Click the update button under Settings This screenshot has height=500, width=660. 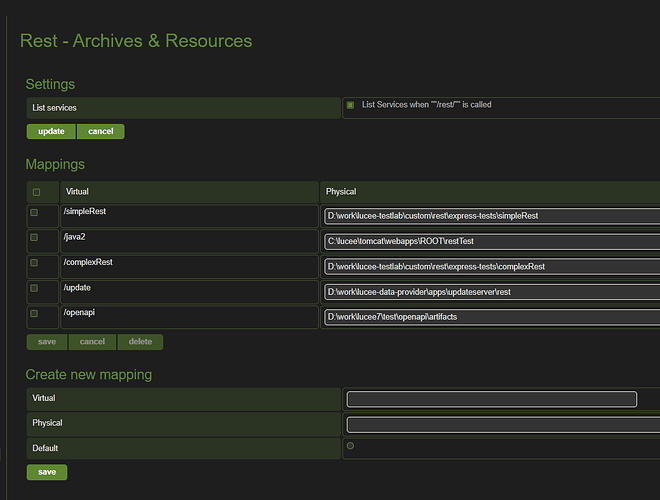(51, 131)
